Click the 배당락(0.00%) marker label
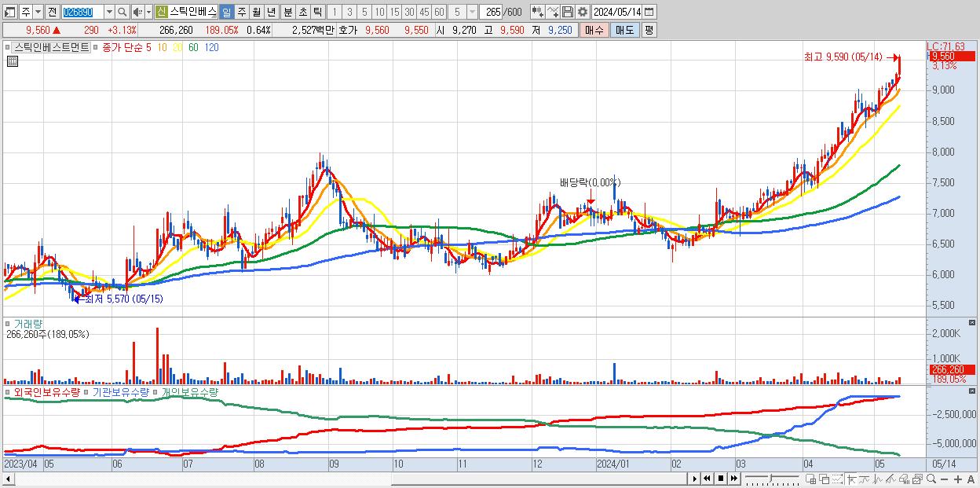980x488 pixels. pos(590,182)
